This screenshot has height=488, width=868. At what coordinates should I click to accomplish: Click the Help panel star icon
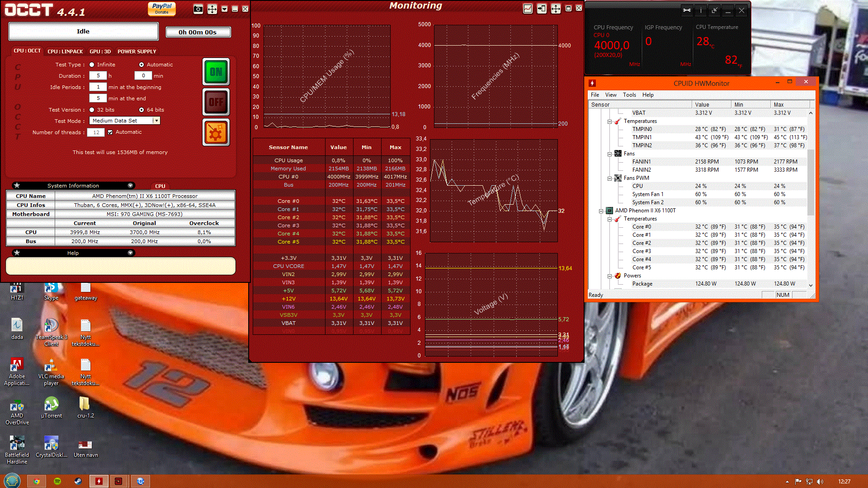(17, 253)
